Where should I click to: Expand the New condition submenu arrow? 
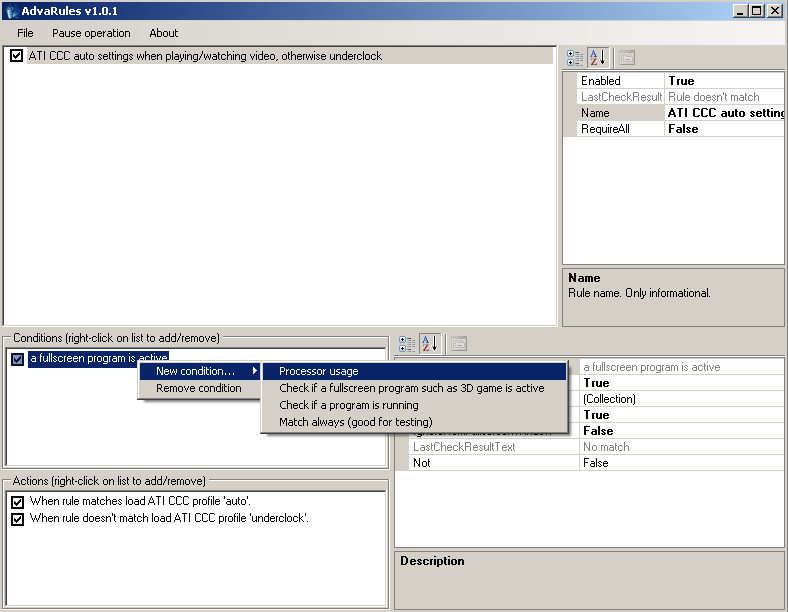tap(254, 371)
